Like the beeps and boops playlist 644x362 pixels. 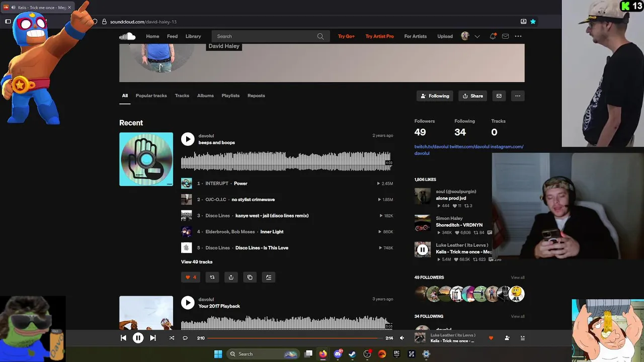pos(191,277)
